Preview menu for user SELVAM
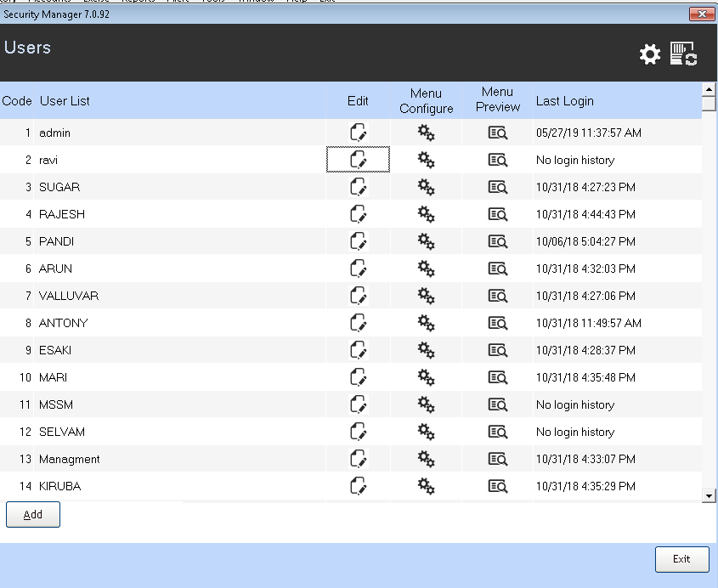The width and height of the screenshot is (718, 588). tap(497, 432)
